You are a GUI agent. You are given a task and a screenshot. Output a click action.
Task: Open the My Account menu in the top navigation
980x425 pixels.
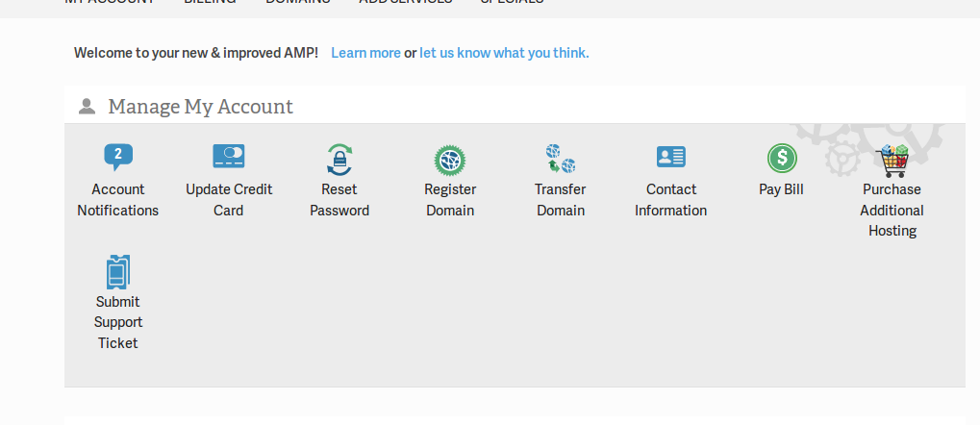110,3
